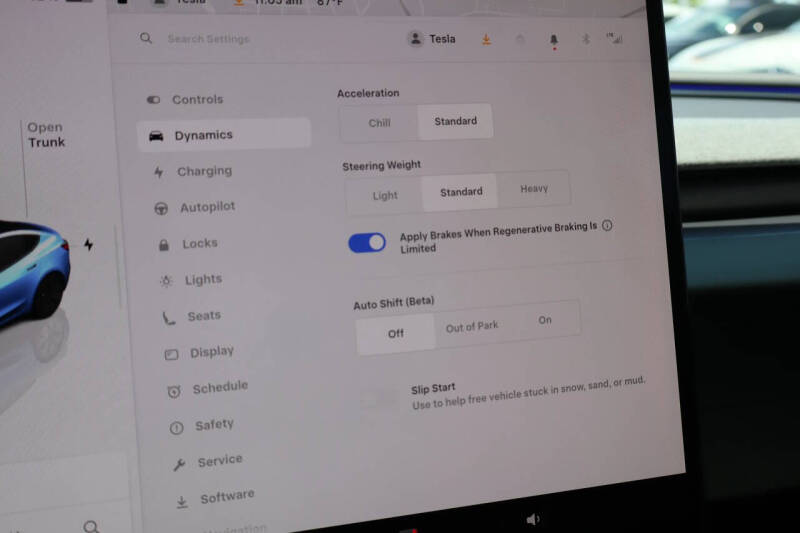Click the Software download-arrow icon in sidebar
The height and width of the screenshot is (533, 800).
(x=182, y=502)
